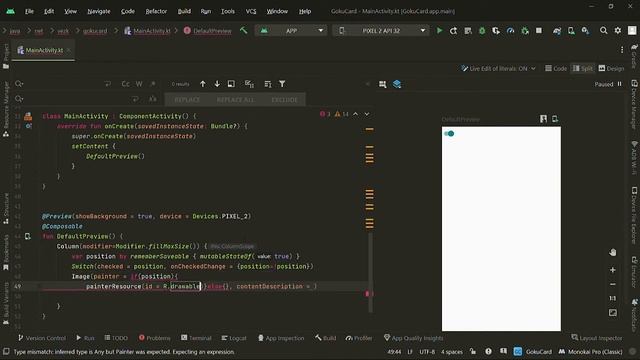Click the save preview icon above DefaultPreview
The width and height of the screenshot is (640, 360).
(x=543, y=119)
